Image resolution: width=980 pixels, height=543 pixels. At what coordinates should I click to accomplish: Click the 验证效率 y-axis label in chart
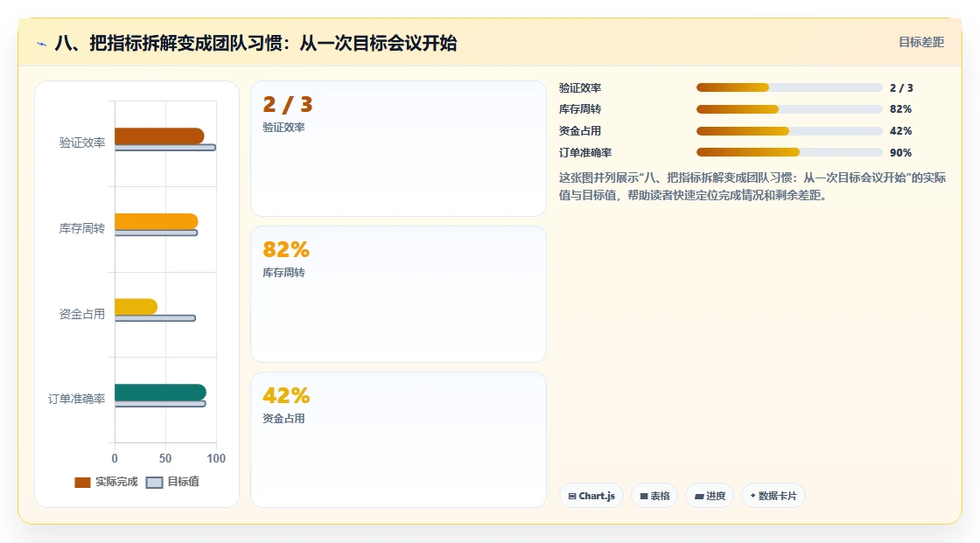pos(82,143)
